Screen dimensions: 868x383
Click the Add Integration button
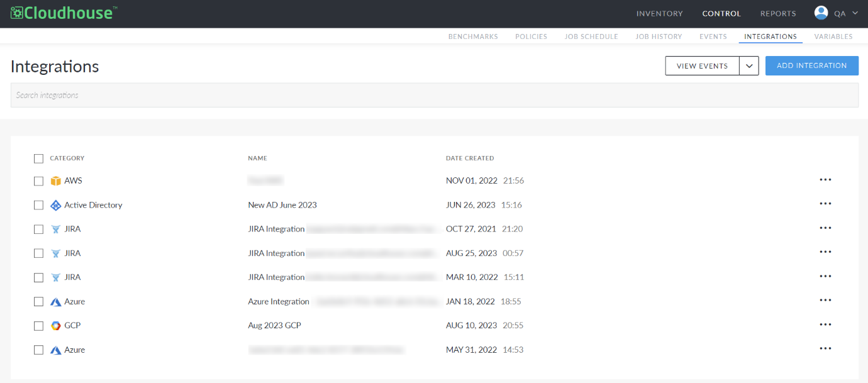click(811, 66)
